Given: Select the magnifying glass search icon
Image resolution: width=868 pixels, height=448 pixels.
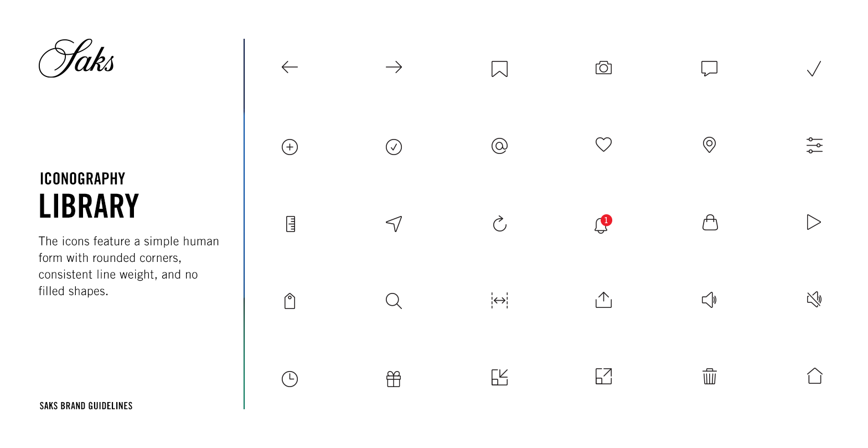Looking at the screenshot, I should [394, 301].
